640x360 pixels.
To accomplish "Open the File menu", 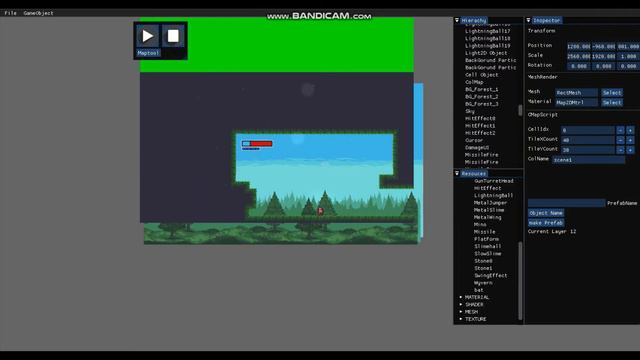I will [x=11, y=13].
